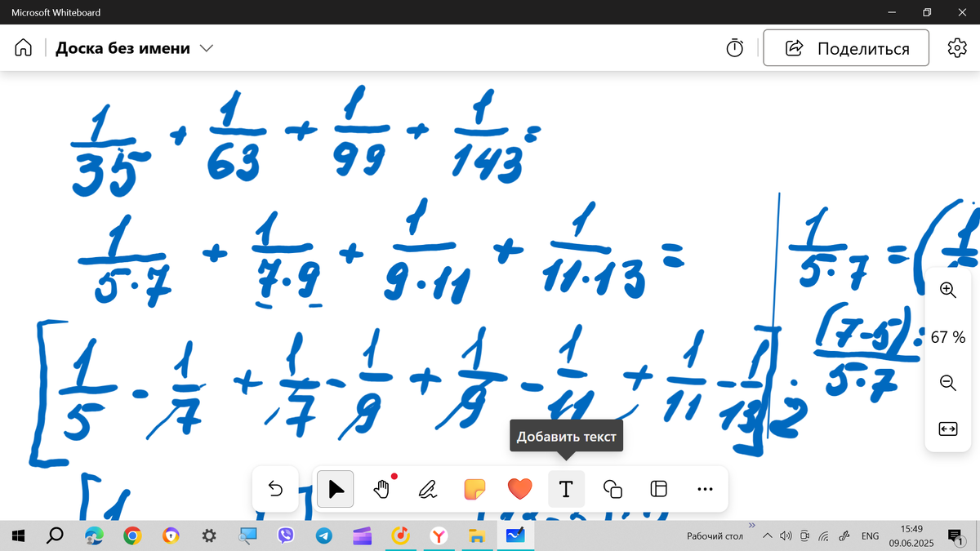Zoom in on the canvas
Viewport: 980px width, 551px height.
click(947, 290)
